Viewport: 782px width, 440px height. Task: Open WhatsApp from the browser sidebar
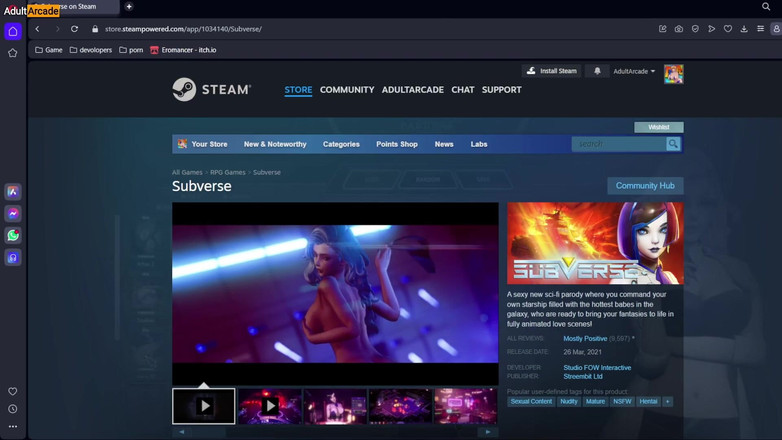[x=13, y=236]
